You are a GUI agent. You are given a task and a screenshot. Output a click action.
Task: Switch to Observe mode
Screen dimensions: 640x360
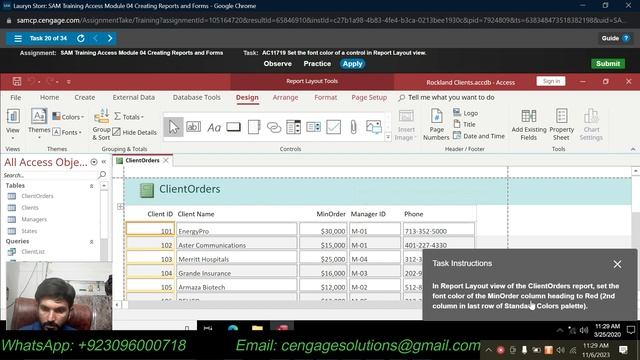(278, 64)
